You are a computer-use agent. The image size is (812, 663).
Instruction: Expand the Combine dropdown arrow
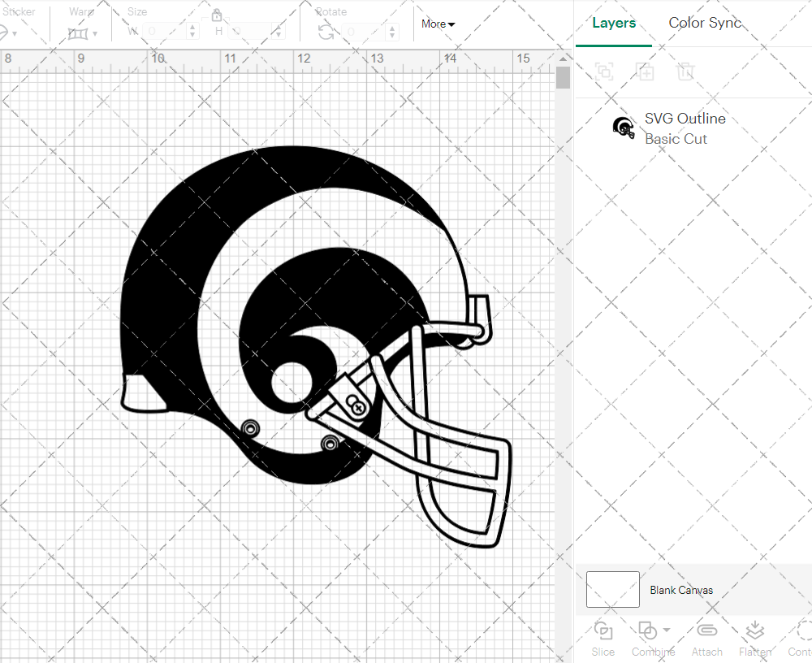coord(667,630)
